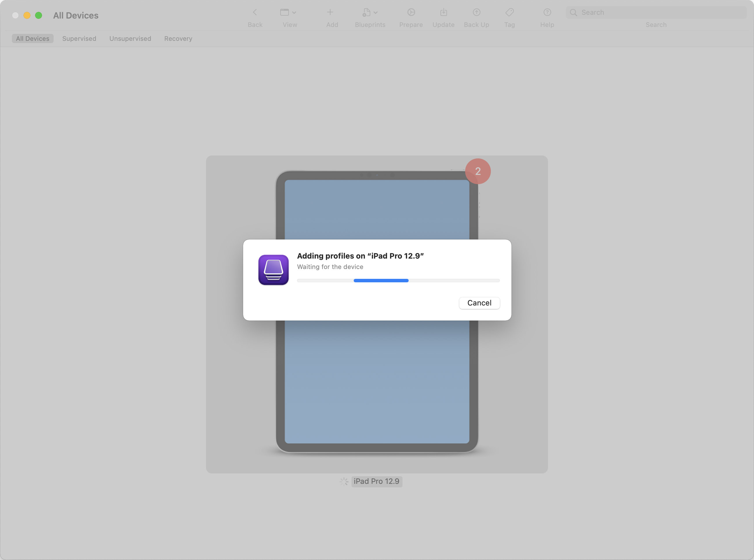Click the Back toolbar arrow

pyautogui.click(x=255, y=12)
